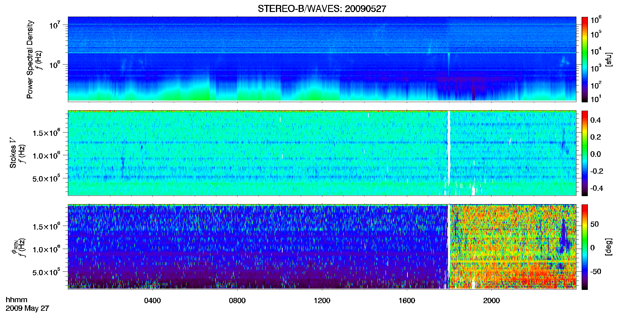Click the "0.2" label on Stokes color bar
The image size is (644, 332).
point(595,137)
